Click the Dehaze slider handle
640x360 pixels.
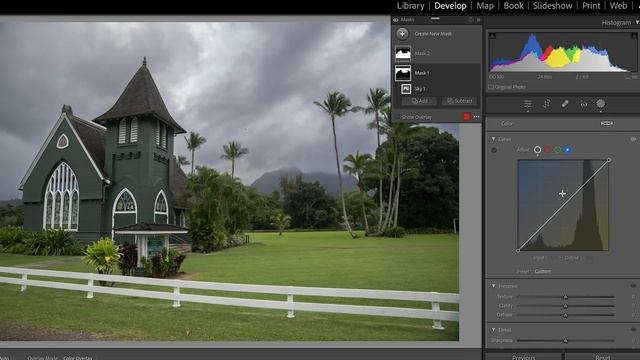coord(565,315)
